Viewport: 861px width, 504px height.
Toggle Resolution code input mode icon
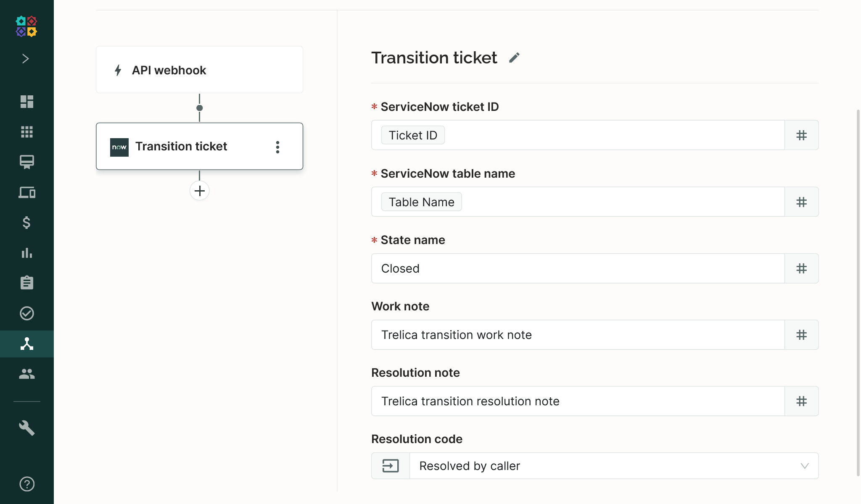point(391,466)
